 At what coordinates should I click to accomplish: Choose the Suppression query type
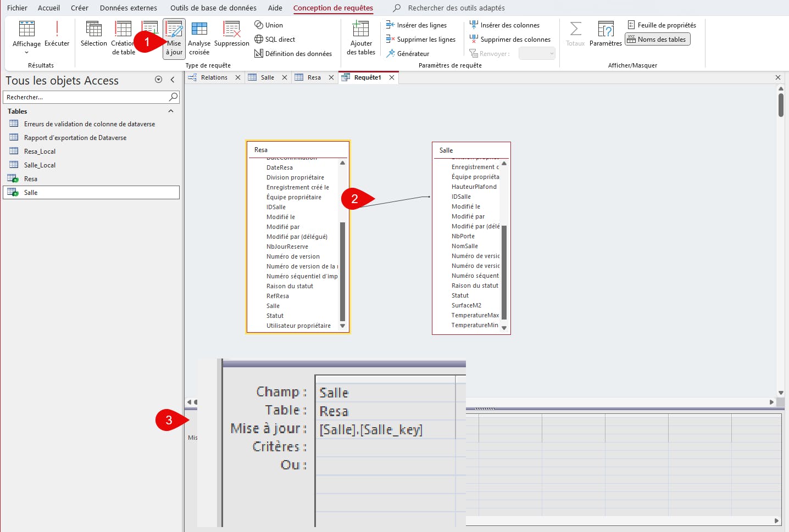click(x=231, y=34)
